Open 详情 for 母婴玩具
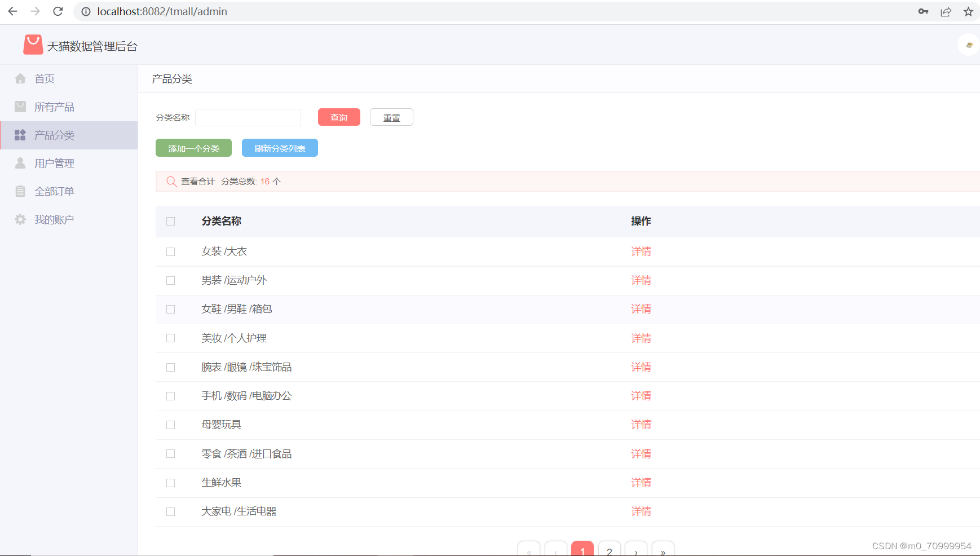 pyautogui.click(x=641, y=425)
